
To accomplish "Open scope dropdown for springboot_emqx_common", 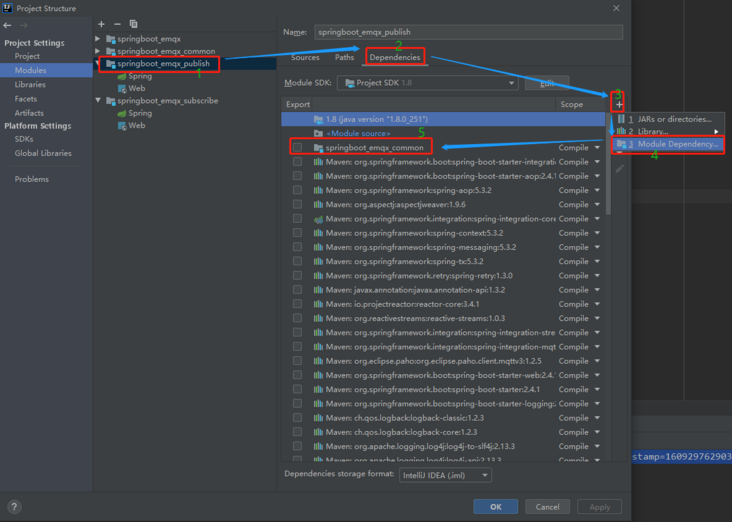I will pyautogui.click(x=579, y=147).
